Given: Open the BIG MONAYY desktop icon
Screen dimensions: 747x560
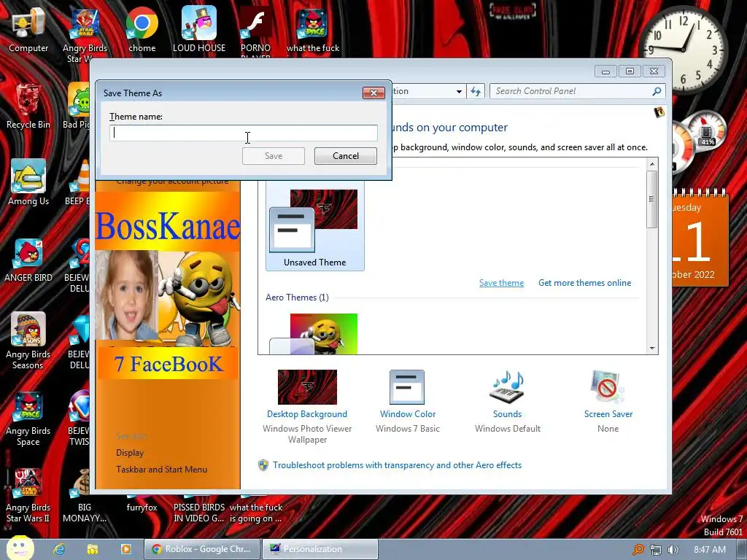Looking at the screenshot, I should coord(85,495).
